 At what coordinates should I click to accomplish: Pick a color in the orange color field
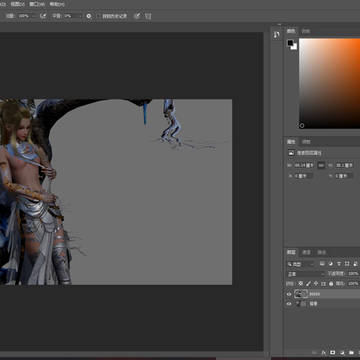pyautogui.click(x=329, y=83)
